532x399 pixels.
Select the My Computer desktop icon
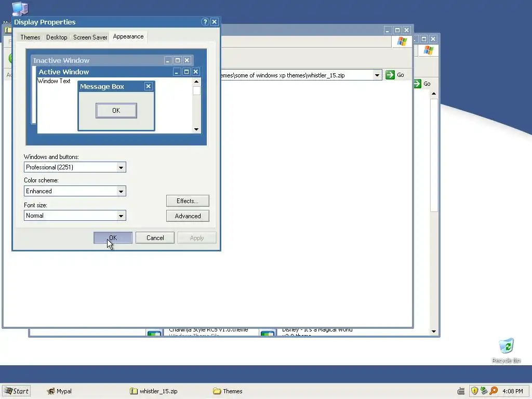tap(20, 8)
